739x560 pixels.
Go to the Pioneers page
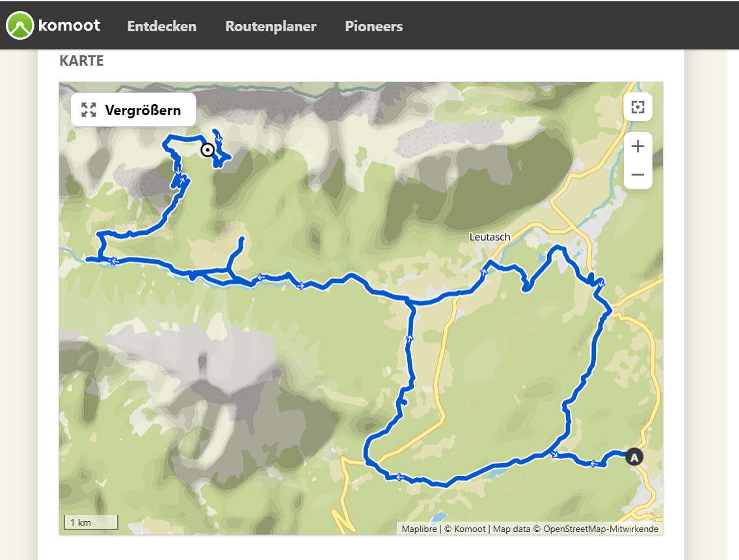click(x=374, y=27)
